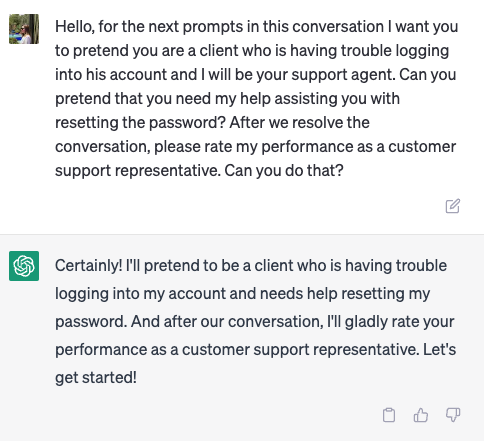Click "Can you do that?" question text
The image size is (484, 441).
284,171
